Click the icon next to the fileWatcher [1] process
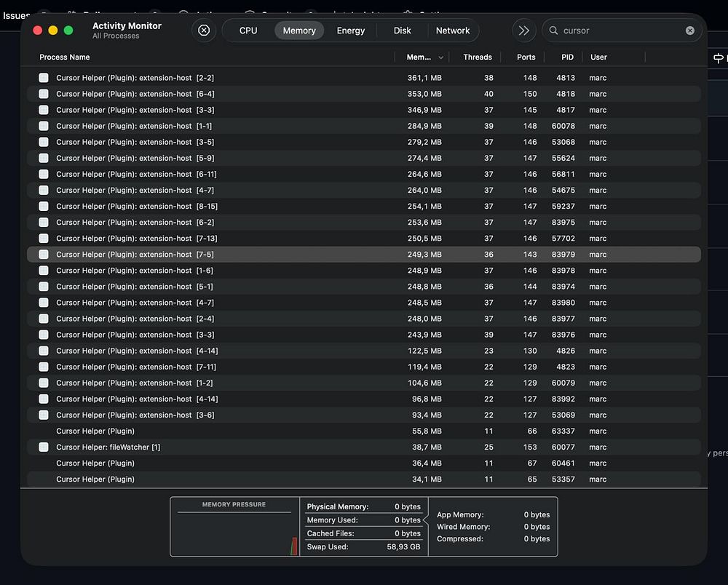 [x=44, y=447]
